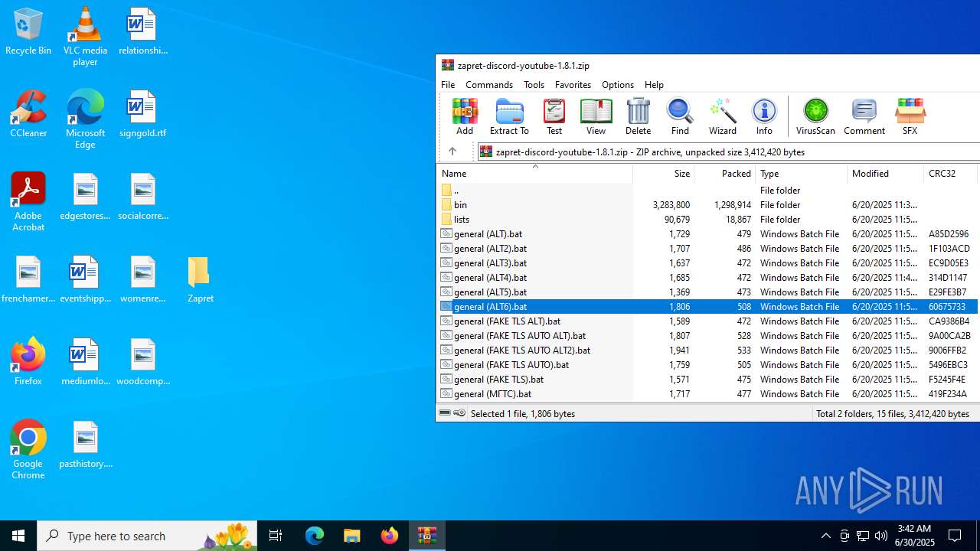Sort by the Packed column header
This screenshot has height=551, width=980.
coord(724,174)
